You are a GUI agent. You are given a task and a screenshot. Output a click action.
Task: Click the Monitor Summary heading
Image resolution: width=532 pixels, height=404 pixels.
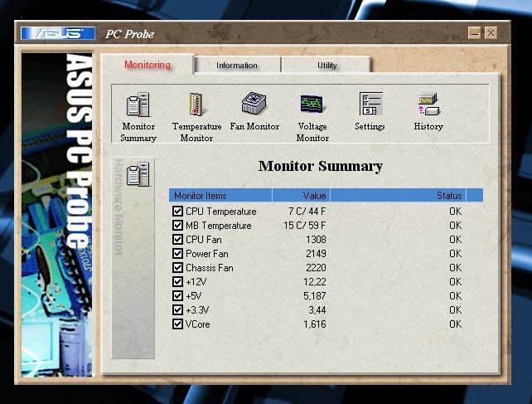click(x=321, y=166)
